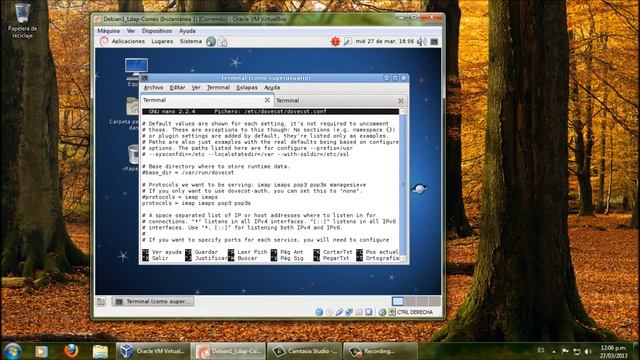Click the line "protocols = imap imaps pop3 pop3s"
This screenshot has width=640, height=360.
[x=196, y=203]
